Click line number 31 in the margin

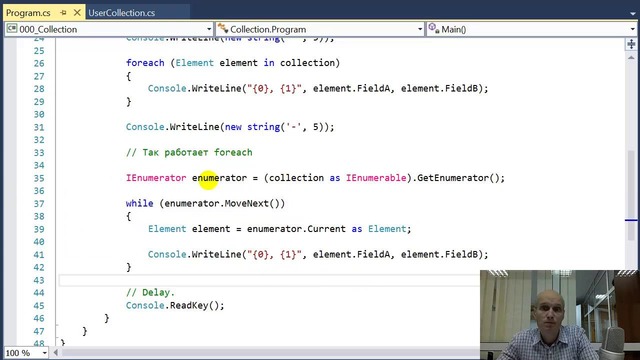(39, 127)
